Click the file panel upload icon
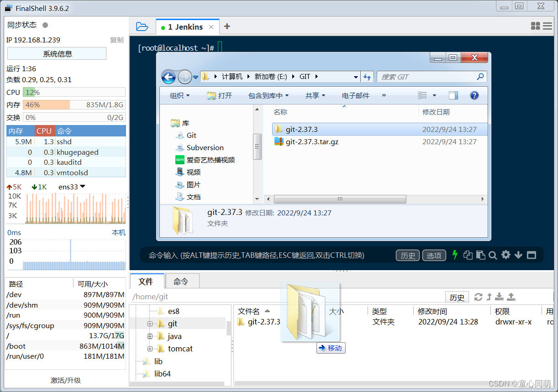Viewport: 558px width, 392px height. pyautogui.click(x=511, y=297)
